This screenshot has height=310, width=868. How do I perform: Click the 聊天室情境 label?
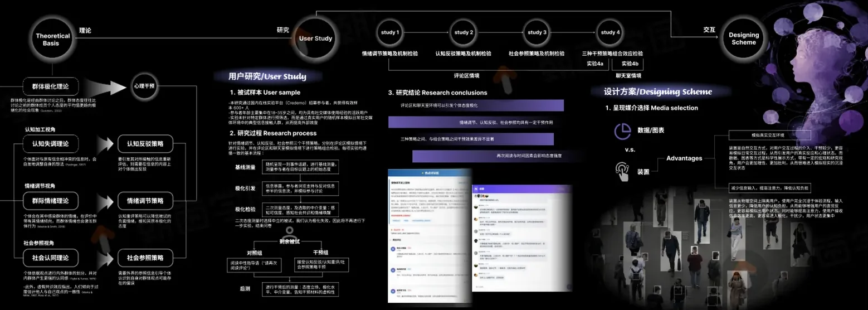[x=628, y=75]
